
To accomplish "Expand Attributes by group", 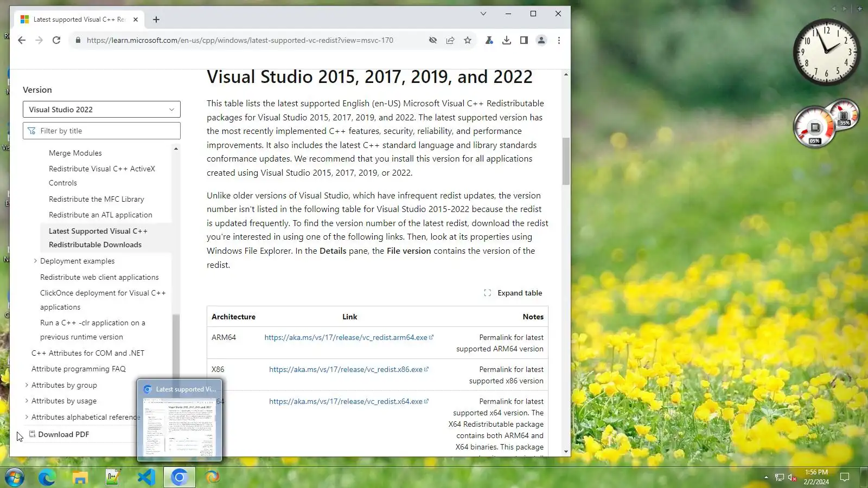I will (x=27, y=385).
